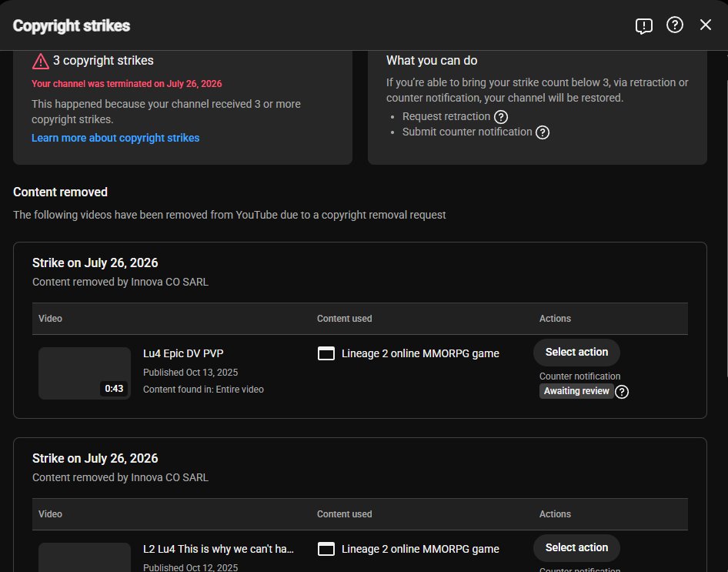Open Select action for L2 Lu4 video
The width and height of the screenshot is (728, 572).
576,548
